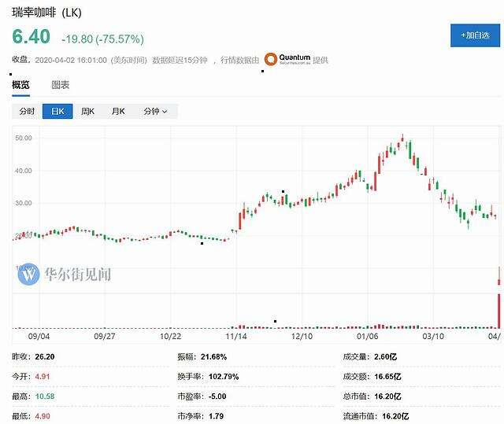Click the 换手率 value 102.79%
This screenshot has height=424, width=504.
pos(224,377)
